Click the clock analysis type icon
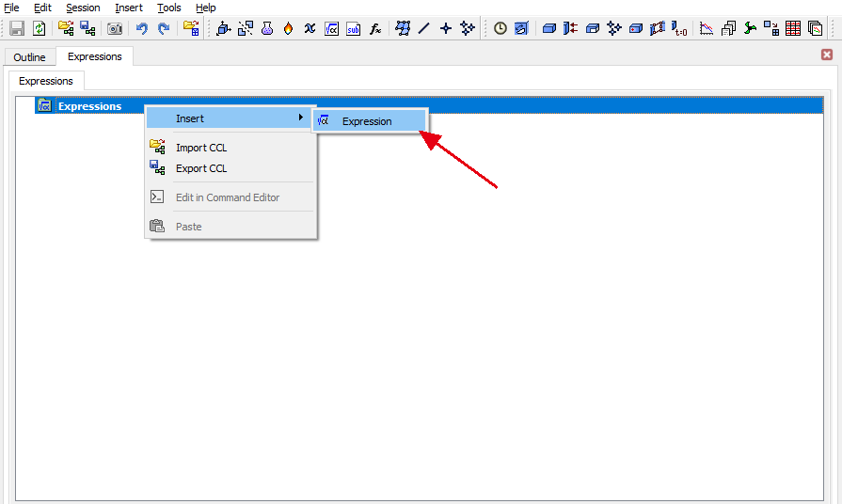This screenshot has height=504, width=842. [x=500, y=29]
